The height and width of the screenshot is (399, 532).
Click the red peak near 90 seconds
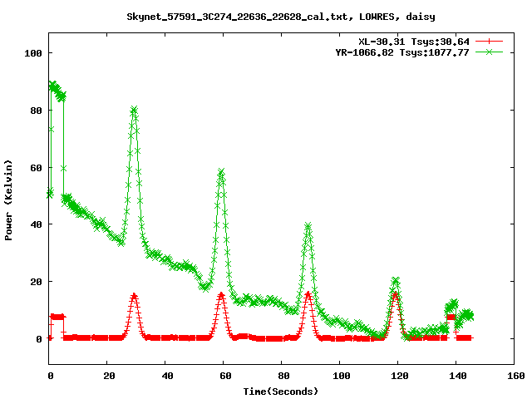pos(308,294)
